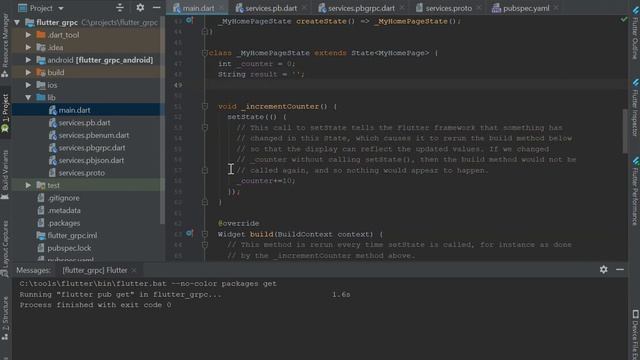
Task: Click the editor vertical scrollbar
Action: point(625,131)
